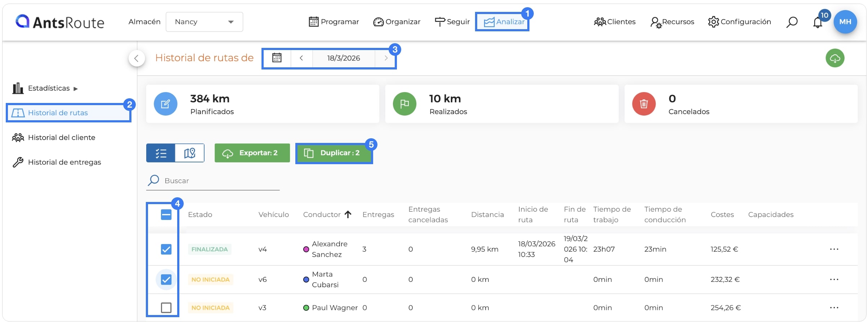Switch to map view

[189, 153]
